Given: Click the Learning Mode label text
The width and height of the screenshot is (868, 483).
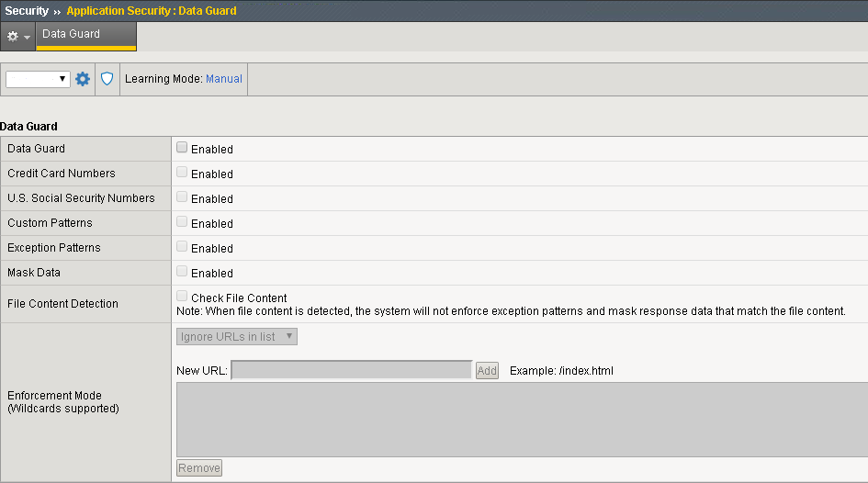Looking at the screenshot, I should (163, 79).
